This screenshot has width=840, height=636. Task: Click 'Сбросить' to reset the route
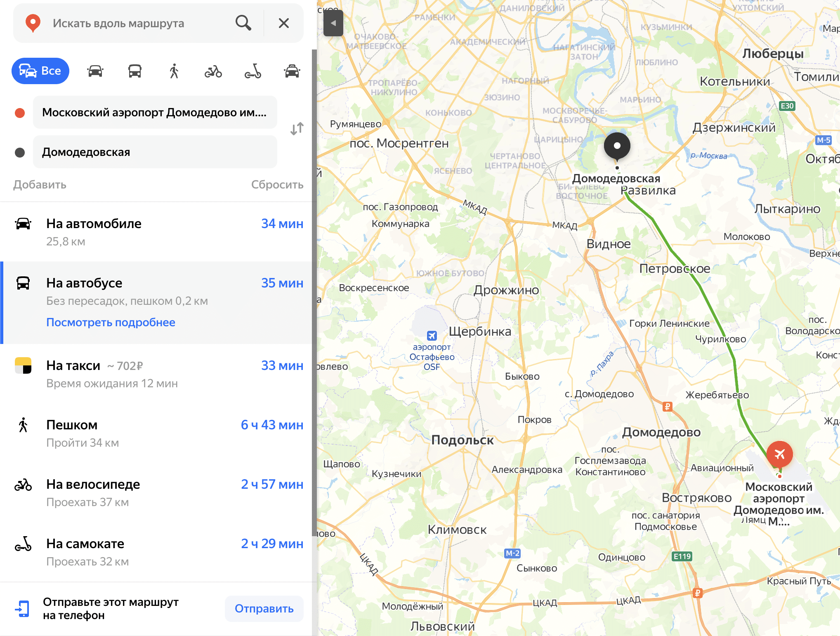277,184
